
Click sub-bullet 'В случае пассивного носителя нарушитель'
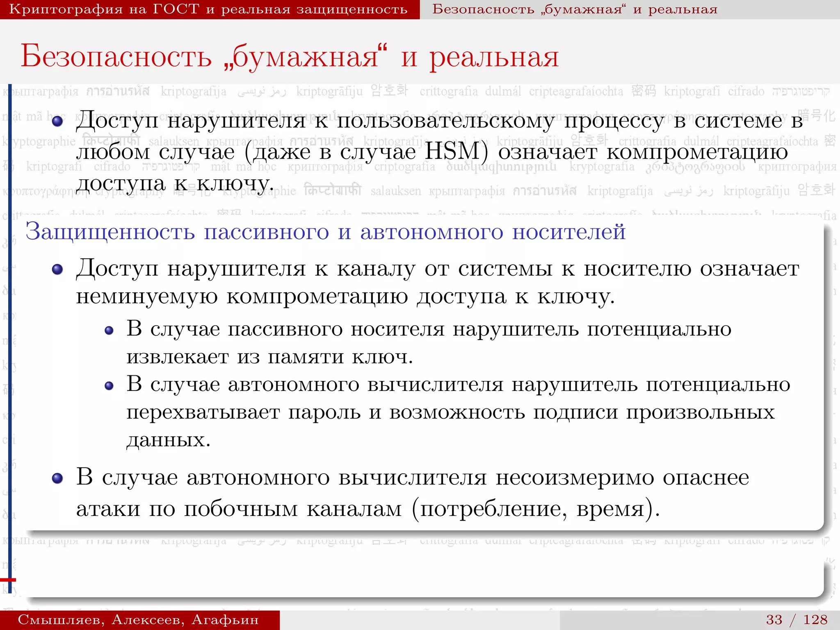[x=353, y=329]
